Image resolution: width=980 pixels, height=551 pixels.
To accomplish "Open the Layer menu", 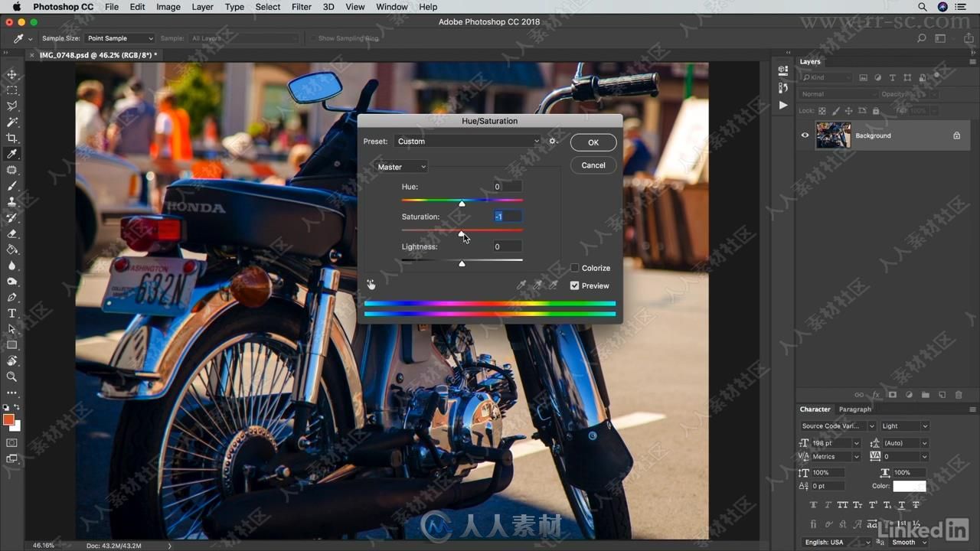I will click(202, 7).
